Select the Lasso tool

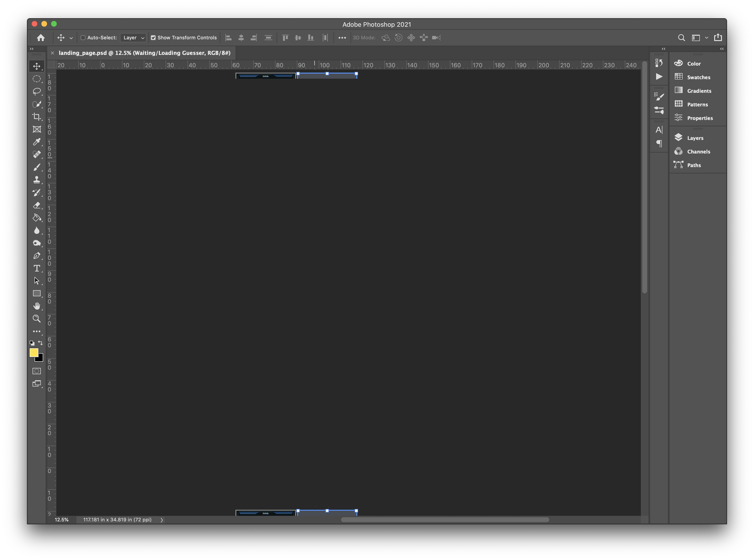pos(37,92)
